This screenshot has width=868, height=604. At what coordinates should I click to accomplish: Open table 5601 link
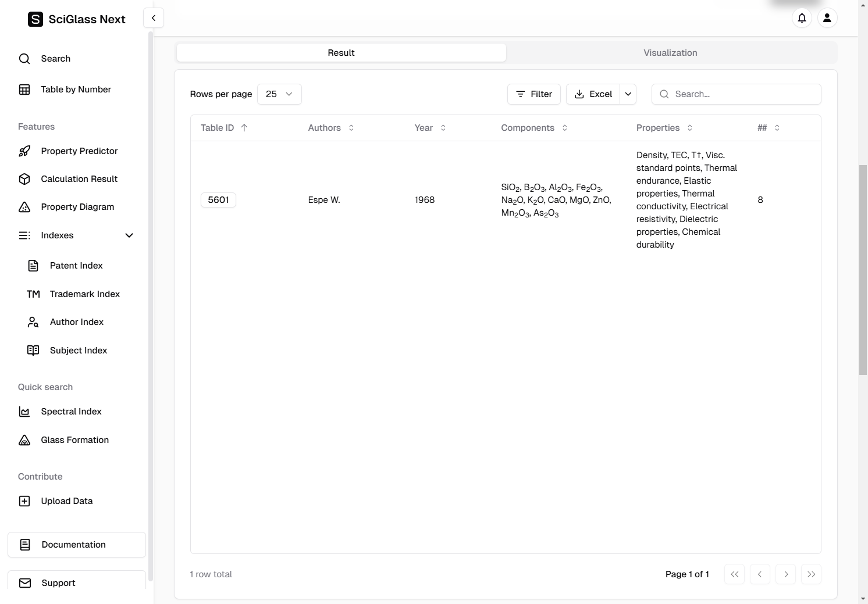[x=218, y=200]
